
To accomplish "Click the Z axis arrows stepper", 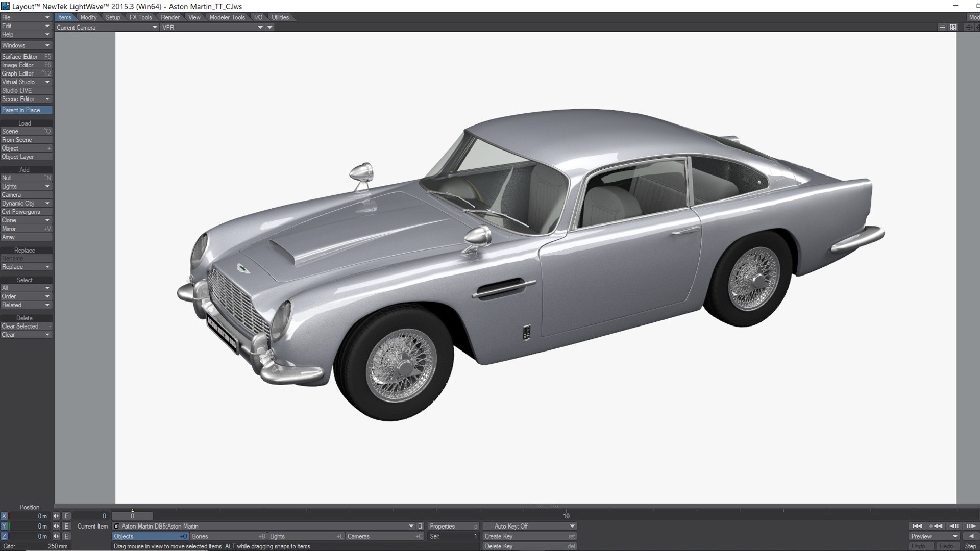I will tap(56, 537).
